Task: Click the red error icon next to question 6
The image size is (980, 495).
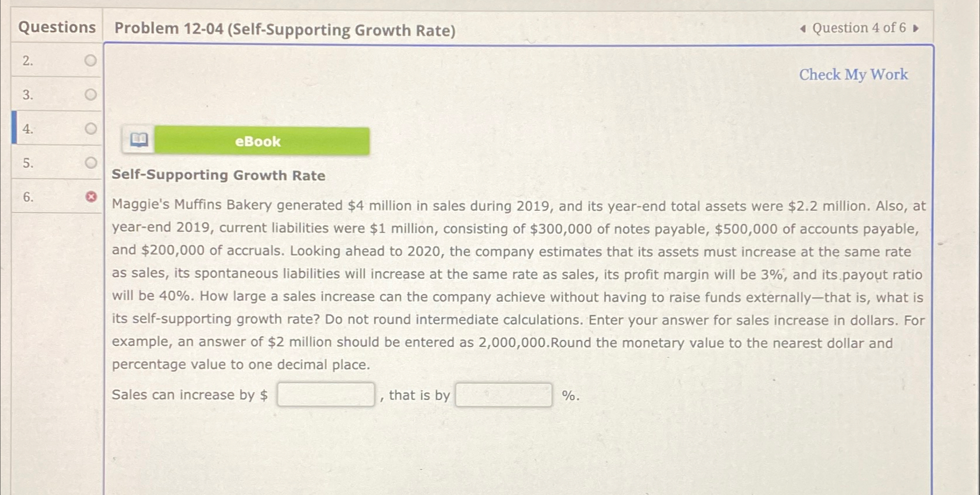Action: click(90, 195)
